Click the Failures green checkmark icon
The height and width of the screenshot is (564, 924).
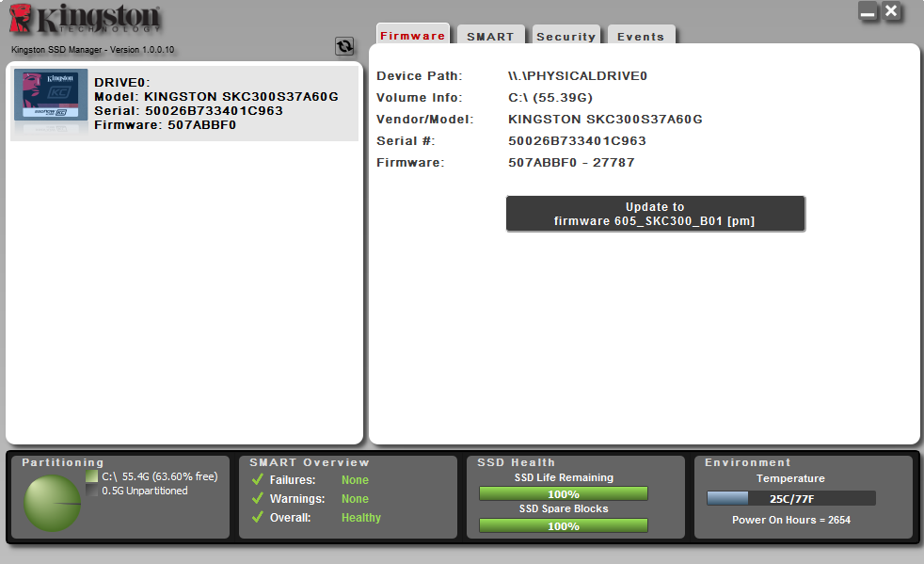coord(257,480)
